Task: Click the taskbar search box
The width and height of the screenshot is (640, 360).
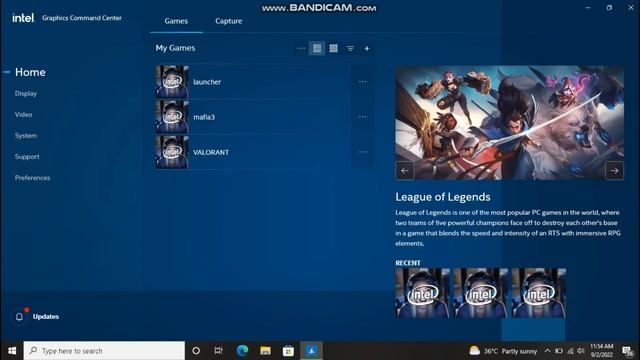Action: [104, 351]
